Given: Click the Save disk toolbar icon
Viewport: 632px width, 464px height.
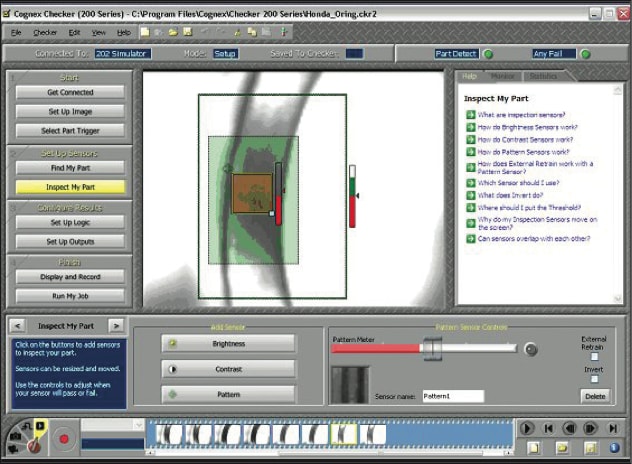Looking at the screenshot, I should [x=187, y=32].
